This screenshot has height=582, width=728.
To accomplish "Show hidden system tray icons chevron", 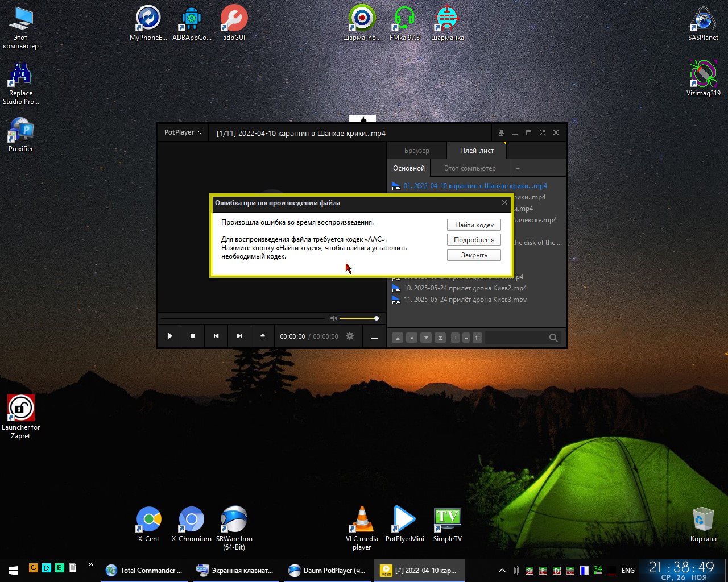I will [x=502, y=570].
